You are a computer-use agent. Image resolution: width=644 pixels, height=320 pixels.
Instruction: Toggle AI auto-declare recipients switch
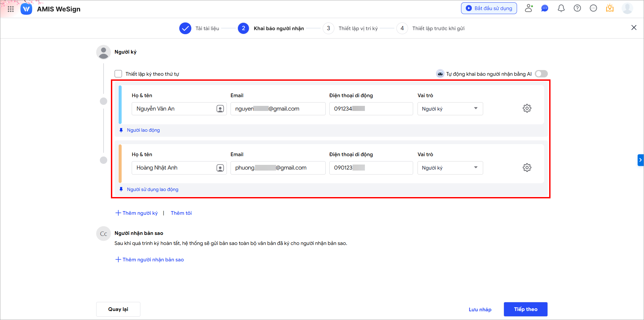[x=541, y=74]
